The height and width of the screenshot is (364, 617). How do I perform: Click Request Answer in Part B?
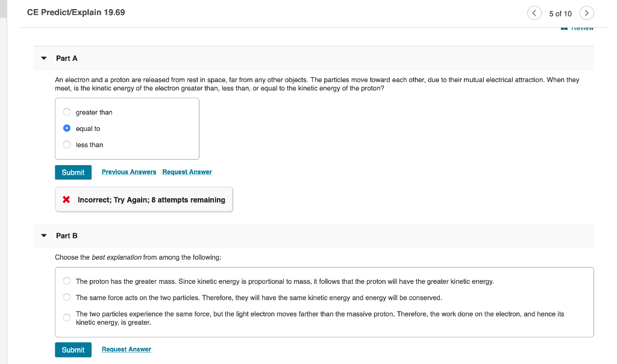click(127, 350)
